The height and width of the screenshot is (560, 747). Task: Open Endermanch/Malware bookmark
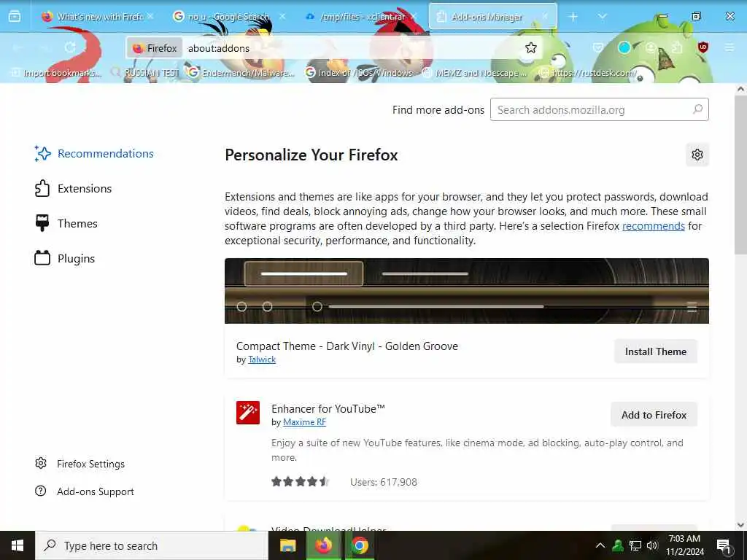pyautogui.click(x=241, y=73)
